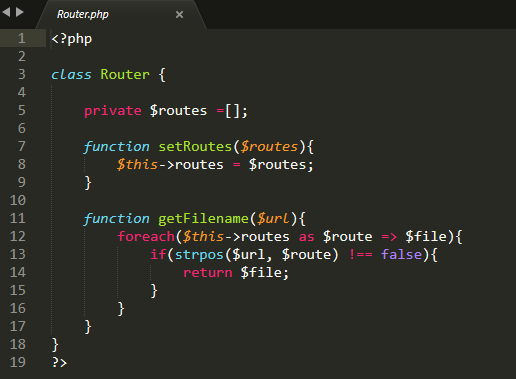Click the 'function' keyword on line 11
The height and width of the screenshot is (379, 516).
(116, 219)
